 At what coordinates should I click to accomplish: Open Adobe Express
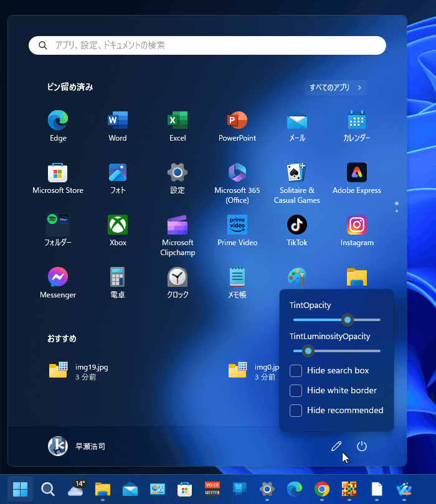356,178
